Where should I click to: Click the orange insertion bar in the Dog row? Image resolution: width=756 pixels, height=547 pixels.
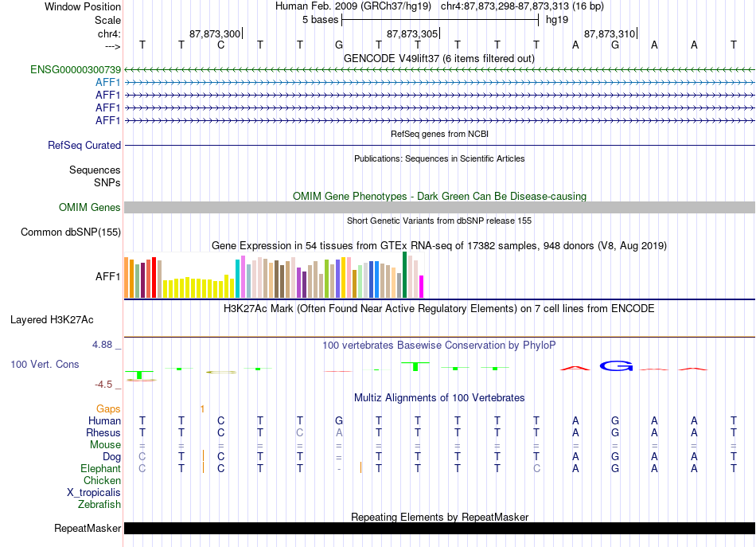point(204,455)
